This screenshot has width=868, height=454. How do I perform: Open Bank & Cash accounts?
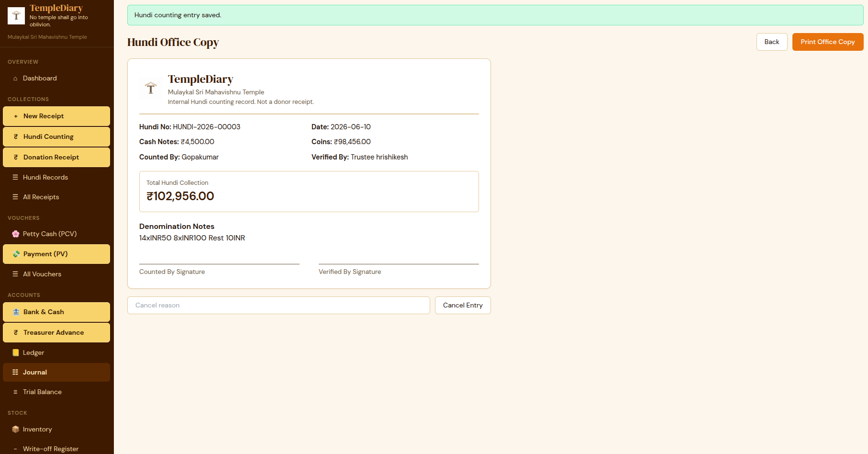pos(56,312)
